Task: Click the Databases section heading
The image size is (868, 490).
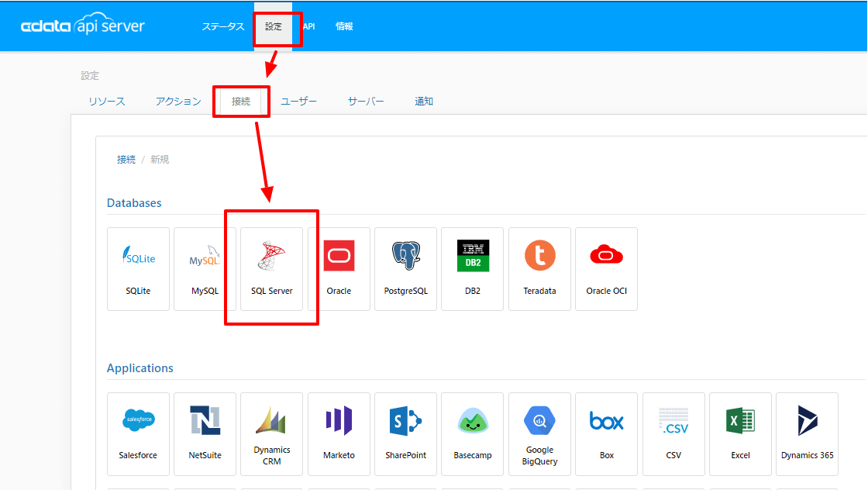Action: point(134,203)
